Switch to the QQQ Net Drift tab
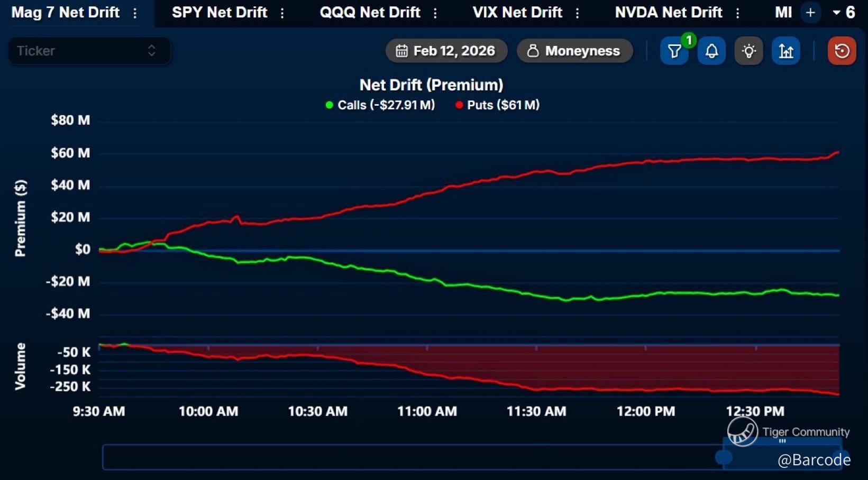Viewport: 868px width, 480px height. pyautogui.click(x=370, y=12)
